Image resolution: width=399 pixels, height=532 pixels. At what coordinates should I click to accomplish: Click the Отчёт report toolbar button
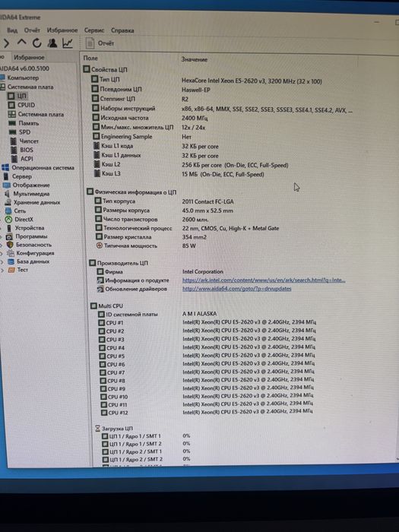[100, 43]
